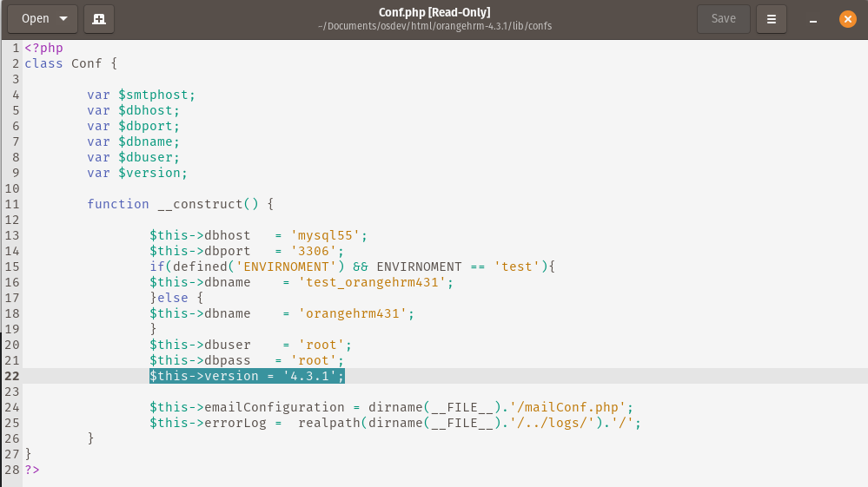Click $this->dbpass assignment line
This screenshot has height=487, width=868.
tap(247, 360)
